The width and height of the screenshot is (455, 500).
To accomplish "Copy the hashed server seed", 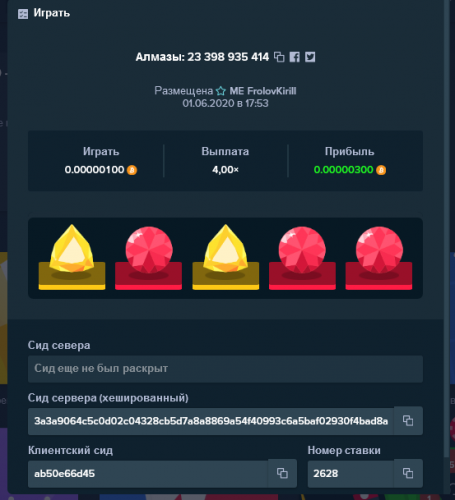I will click(408, 421).
